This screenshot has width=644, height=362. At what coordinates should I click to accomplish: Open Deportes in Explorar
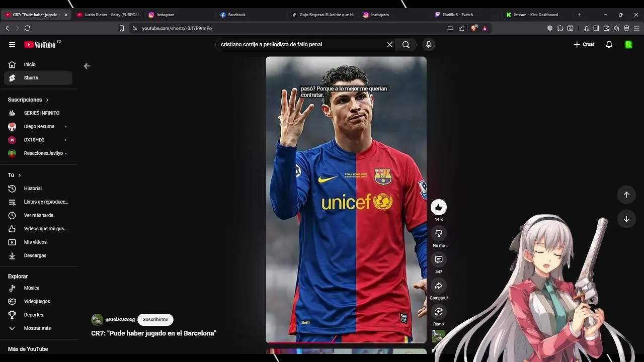(38, 315)
